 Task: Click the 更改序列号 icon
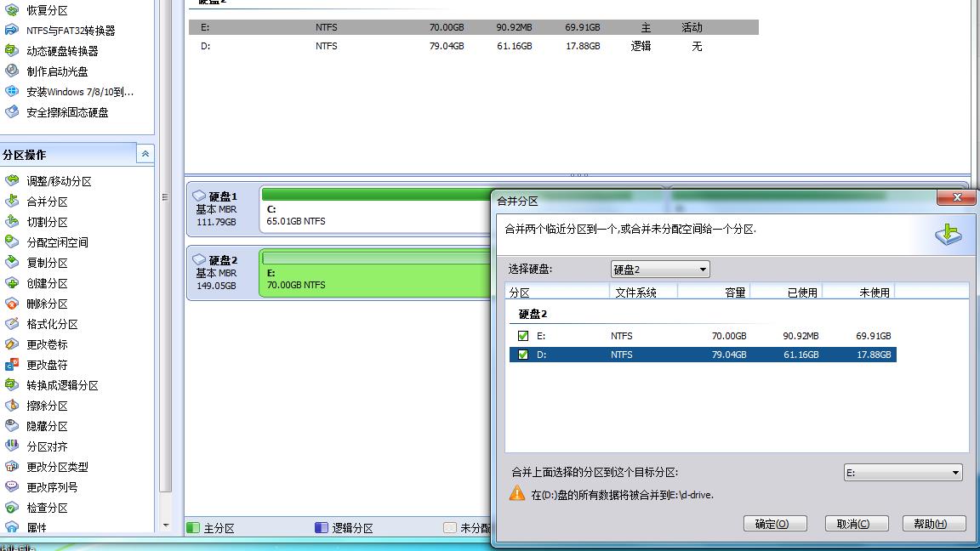[12, 486]
